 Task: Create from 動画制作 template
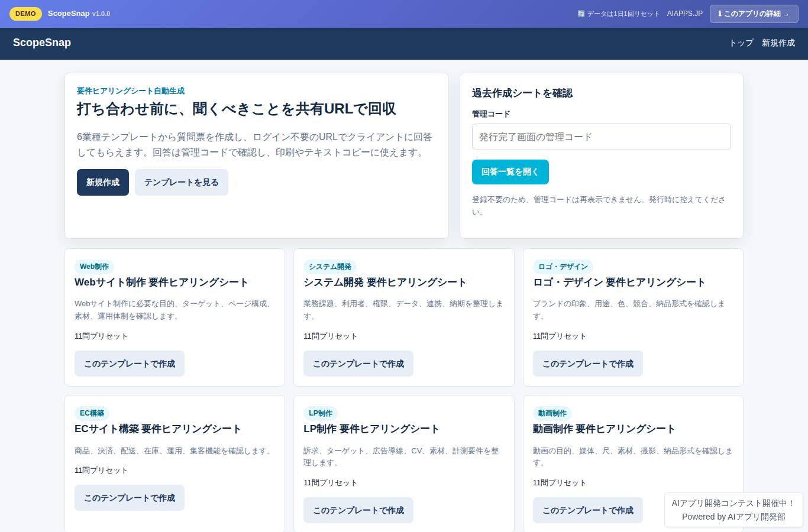[x=588, y=510]
